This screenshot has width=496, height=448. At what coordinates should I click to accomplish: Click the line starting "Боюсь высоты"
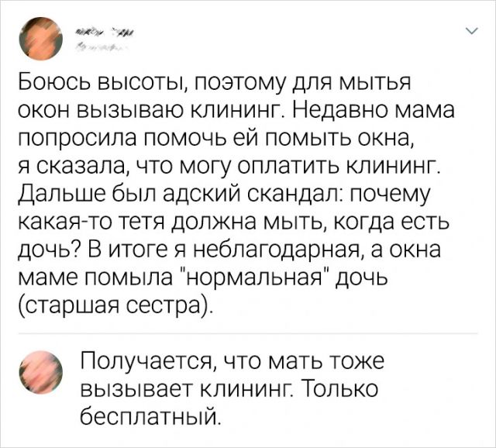(x=212, y=82)
